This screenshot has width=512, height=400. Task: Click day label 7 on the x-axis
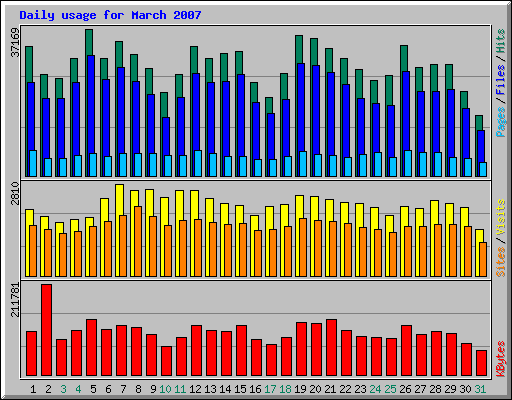click(123, 389)
